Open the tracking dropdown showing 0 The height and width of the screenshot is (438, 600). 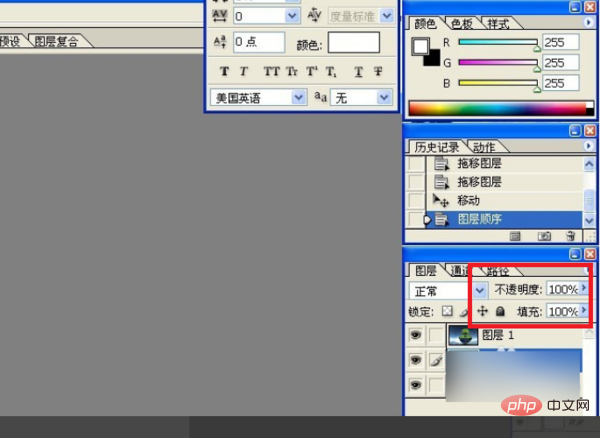(x=292, y=16)
